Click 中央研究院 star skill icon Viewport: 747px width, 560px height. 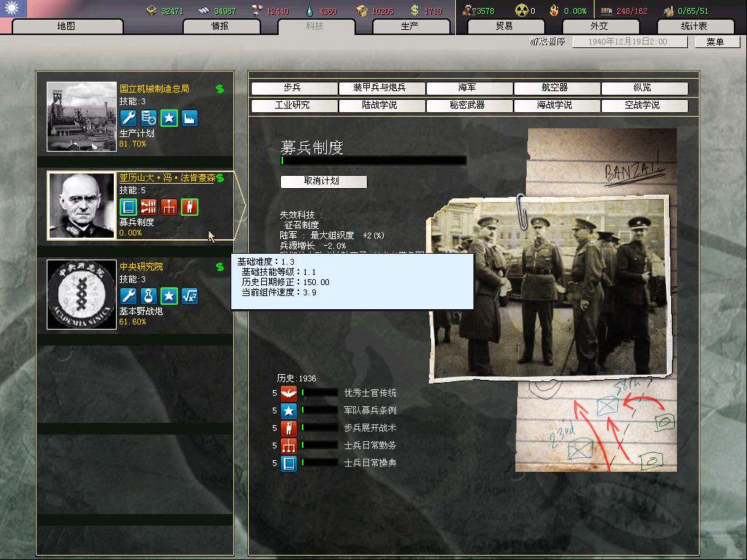(169, 296)
